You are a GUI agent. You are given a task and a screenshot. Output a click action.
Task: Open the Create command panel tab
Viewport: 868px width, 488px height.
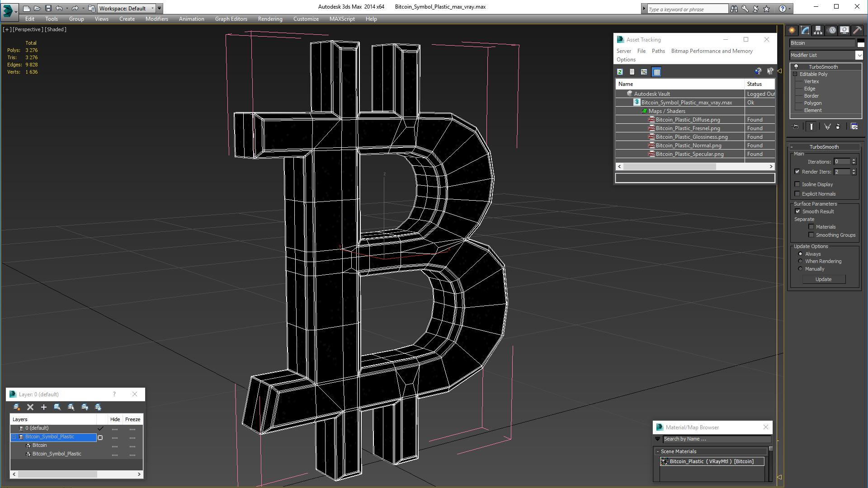(792, 30)
